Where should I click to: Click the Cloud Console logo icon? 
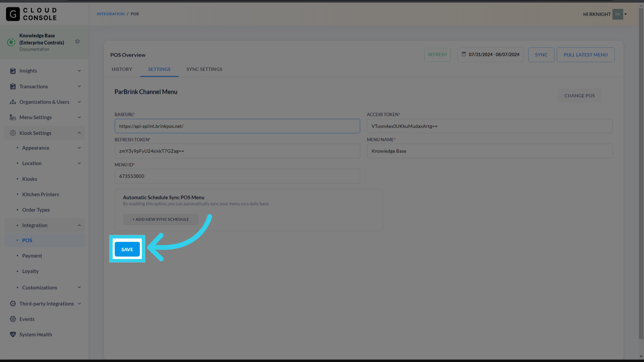point(13,14)
